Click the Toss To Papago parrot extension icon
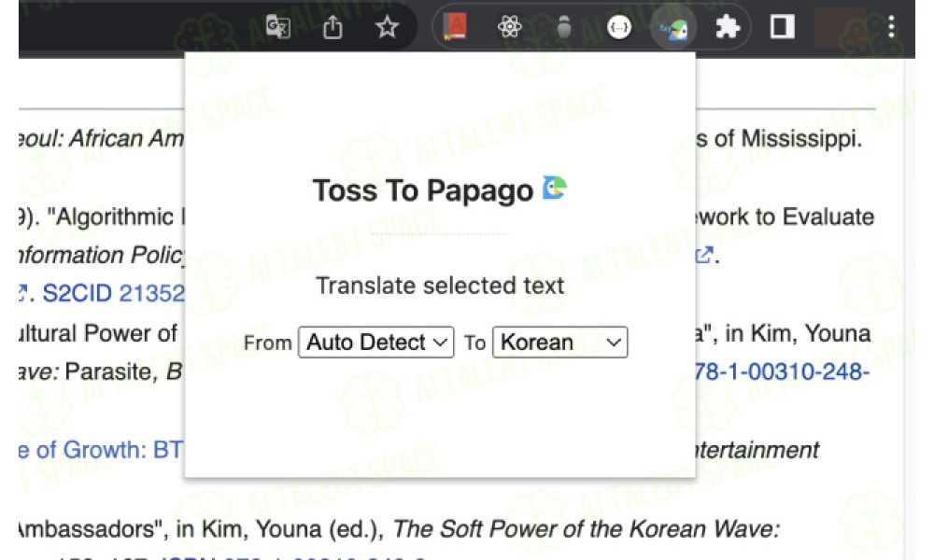Screen dimensions: 934x560 (x=673, y=27)
